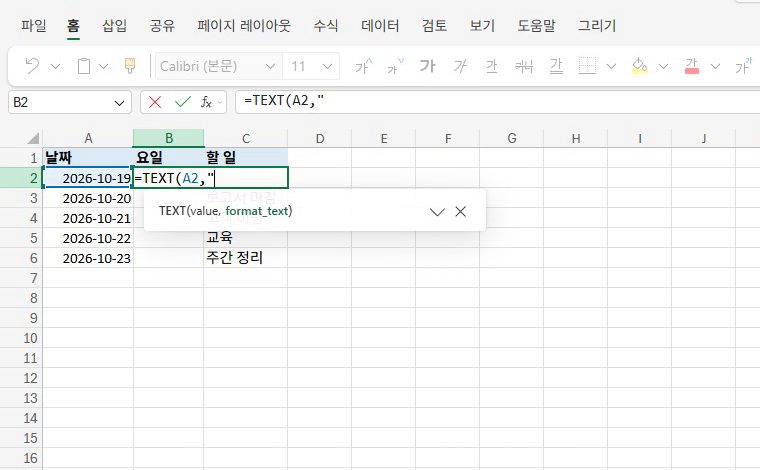
Task: Toggle Underline formatting
Action: coord(491,66)
